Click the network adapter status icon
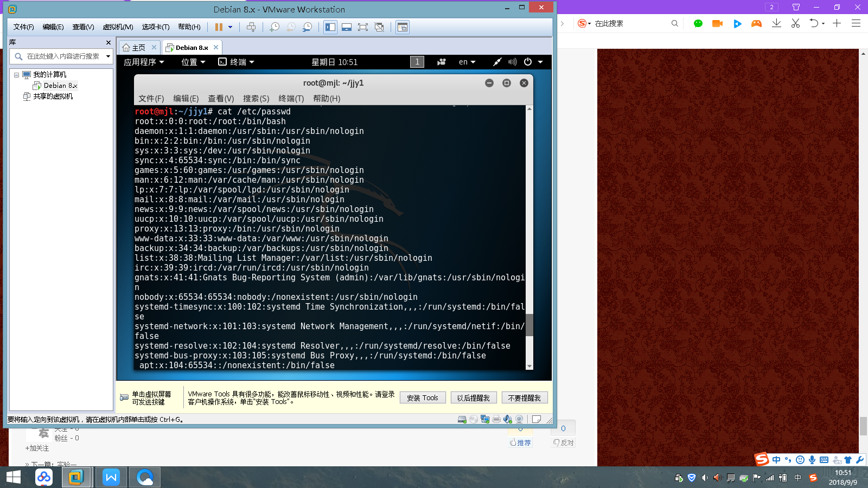This screenshot has height=488, width=868. tap(485, 419)
